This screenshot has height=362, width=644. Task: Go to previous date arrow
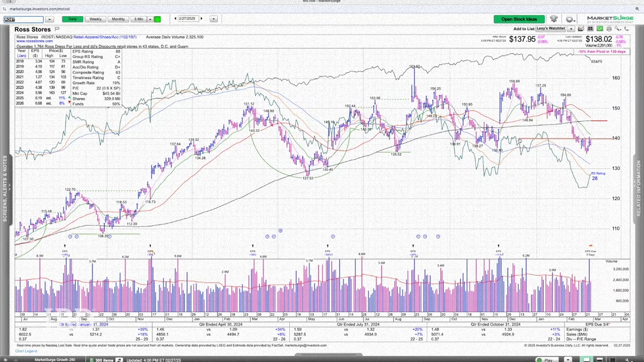[175, 19]
